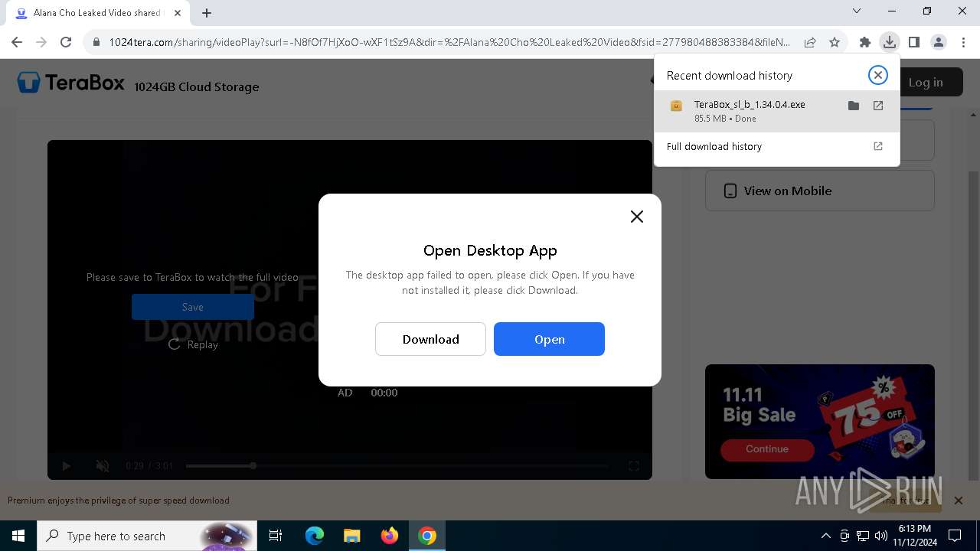980x551 pixels.
Task: Reload the page
Action: pyautogui.click(x=66, y=42)
